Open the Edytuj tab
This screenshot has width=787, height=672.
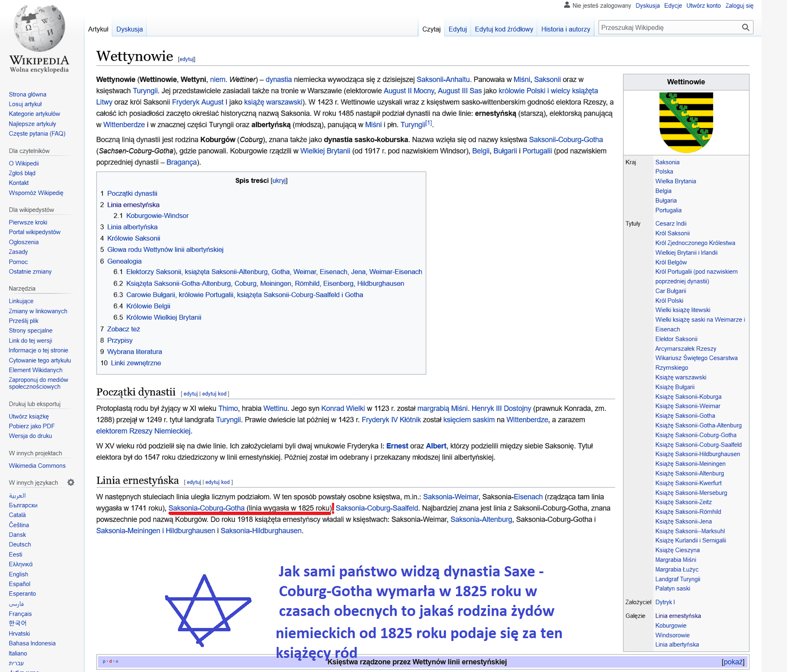[457, 29]
